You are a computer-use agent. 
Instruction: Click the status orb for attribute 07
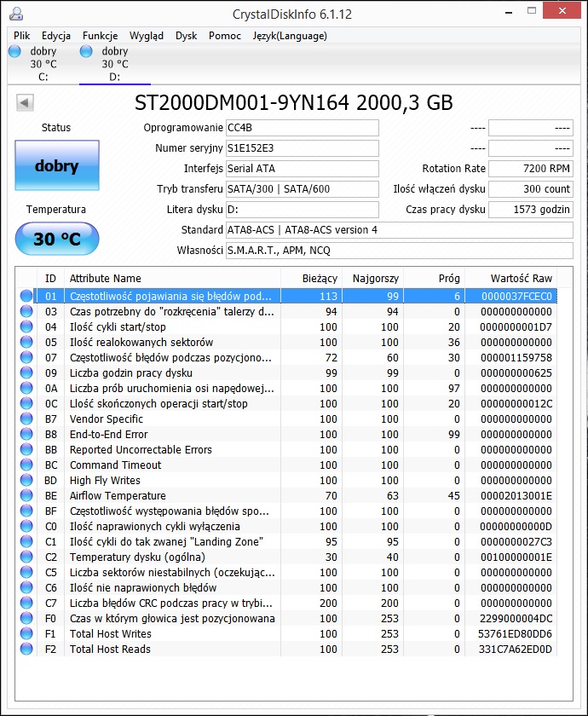[x=26, y=357]
